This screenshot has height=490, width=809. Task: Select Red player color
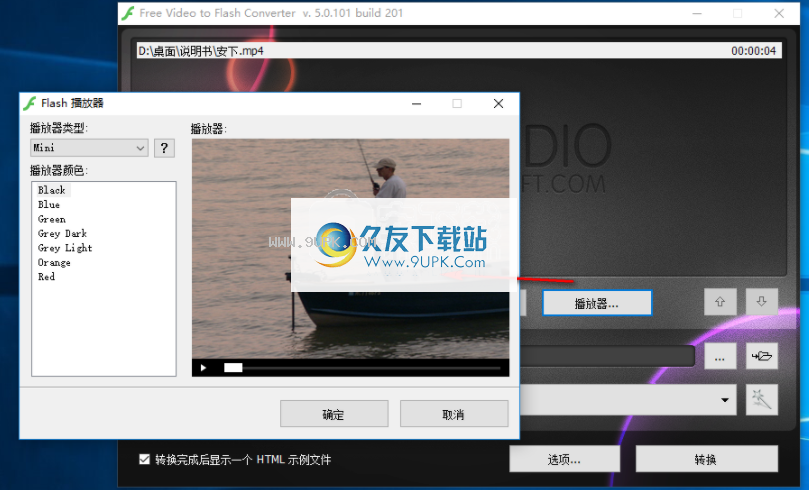pos(46,277)
